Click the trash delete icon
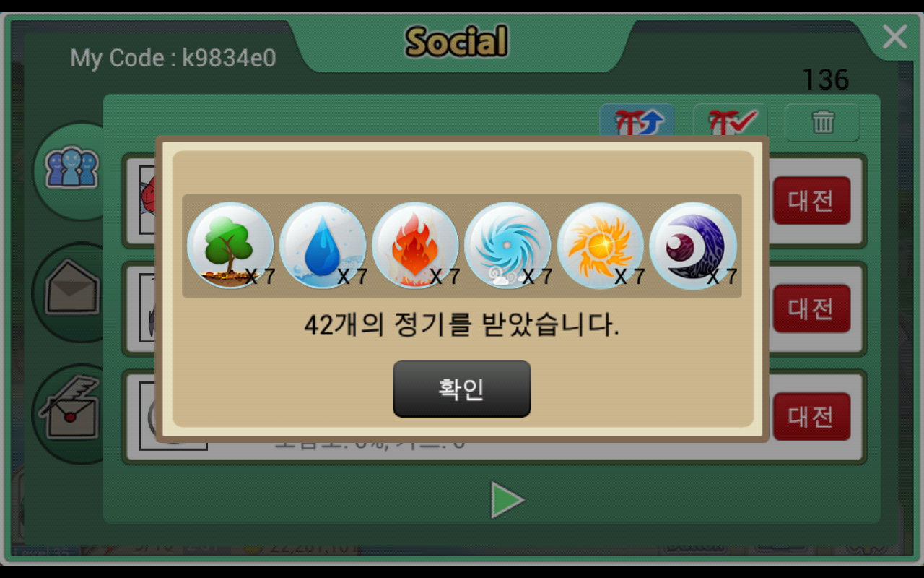The height and width of the screenshot is (578, 924). (x=822, y=122)
